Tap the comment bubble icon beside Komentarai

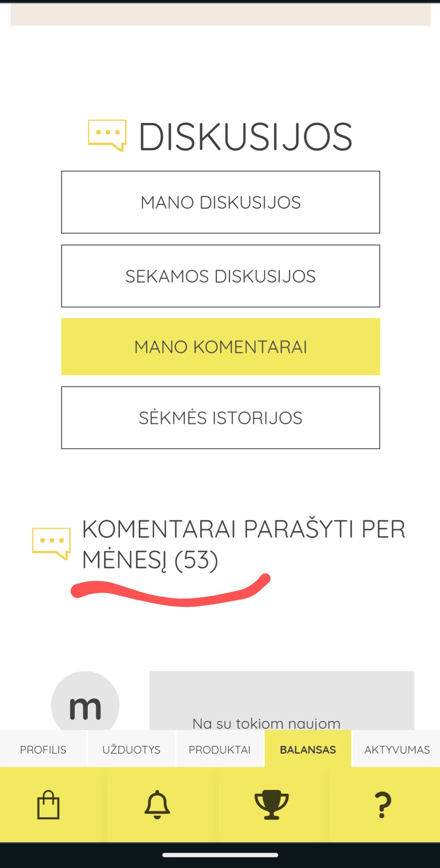coord(51,544)
